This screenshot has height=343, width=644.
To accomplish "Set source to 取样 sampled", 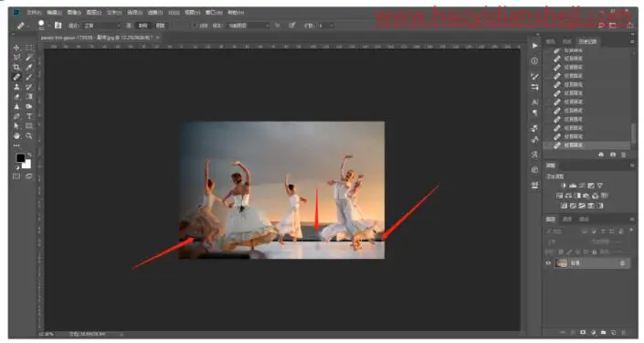I will (x=143, y=26).
